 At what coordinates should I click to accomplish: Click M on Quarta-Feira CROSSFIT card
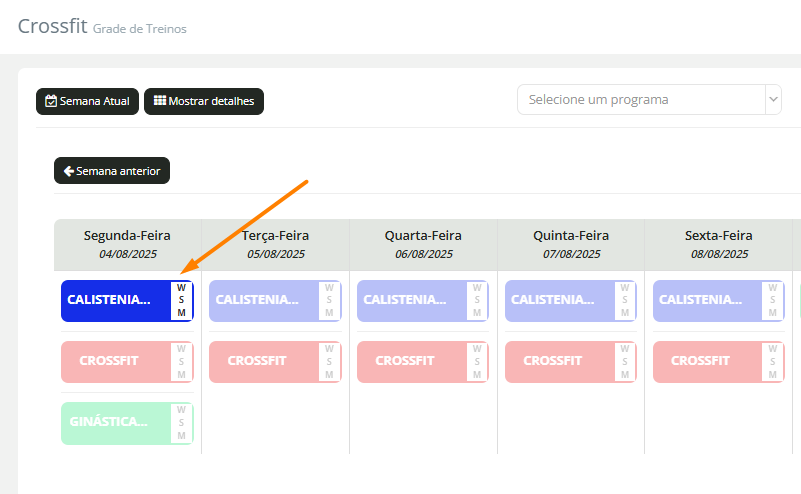tap(477, 374)
